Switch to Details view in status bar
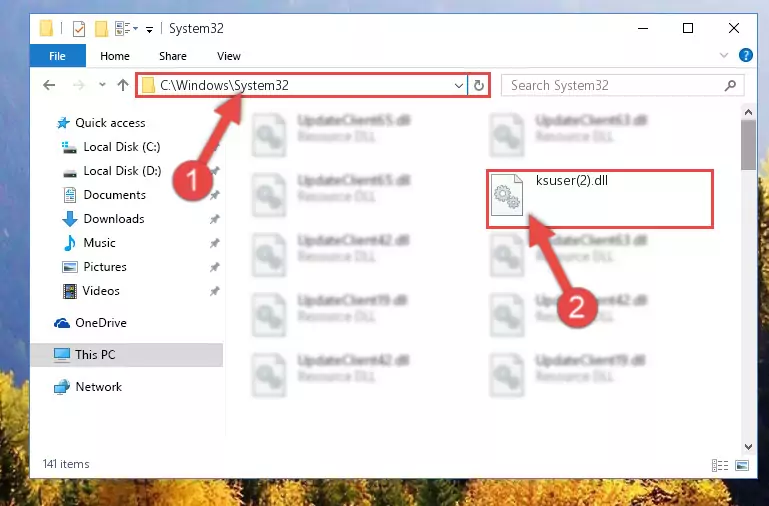The image size is (769, 506). coord(719,465)
